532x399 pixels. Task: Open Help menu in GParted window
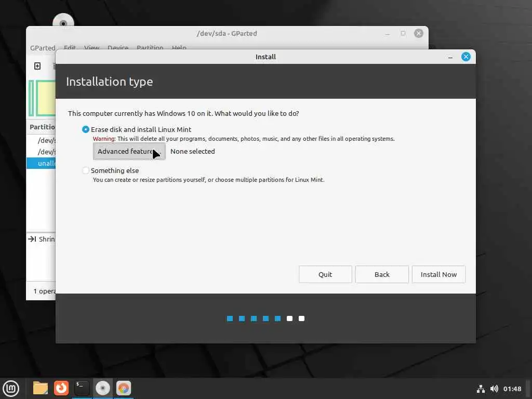tap(179, 48)
